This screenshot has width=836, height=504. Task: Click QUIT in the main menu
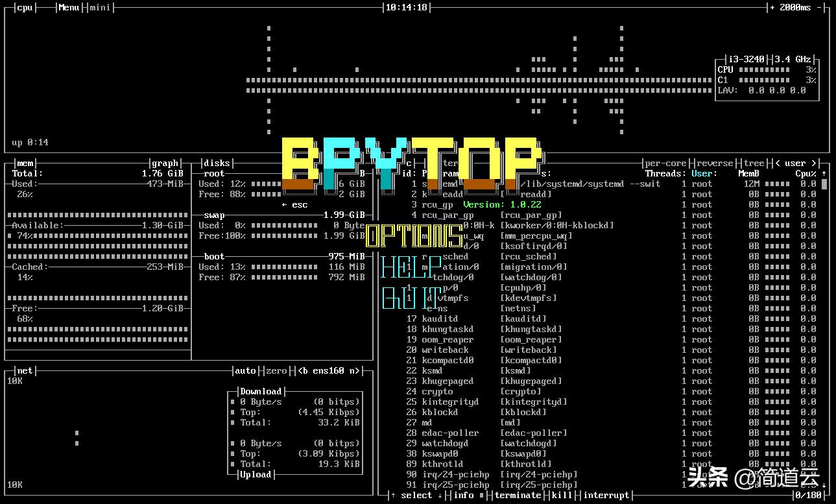(409, 298)
